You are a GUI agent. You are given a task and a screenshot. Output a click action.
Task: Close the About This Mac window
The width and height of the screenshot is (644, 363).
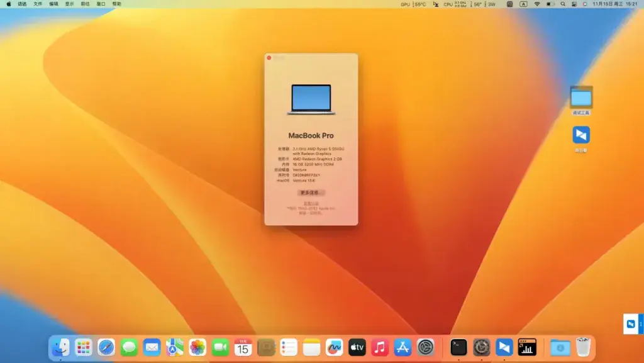(269, 58)
